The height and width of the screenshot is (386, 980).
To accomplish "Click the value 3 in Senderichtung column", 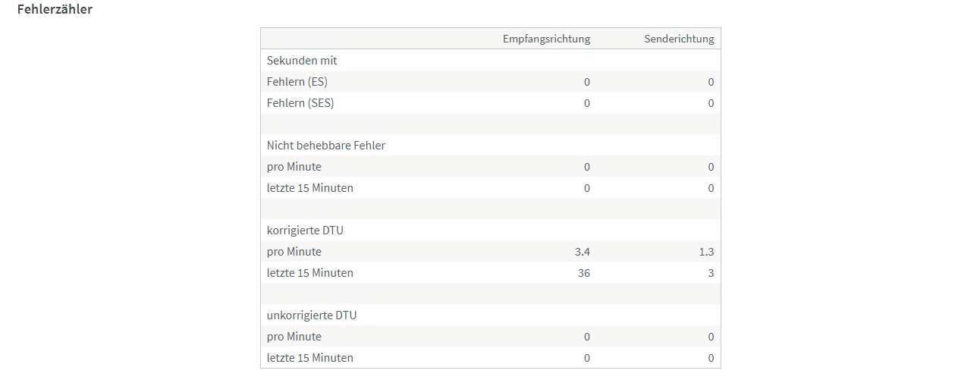I will (711, 272).
